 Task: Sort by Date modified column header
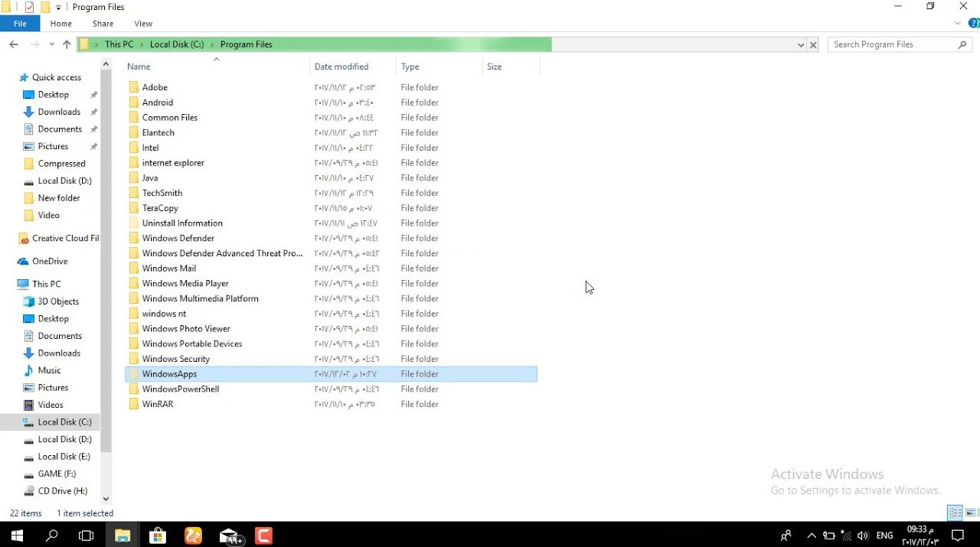tap(341, 67)
